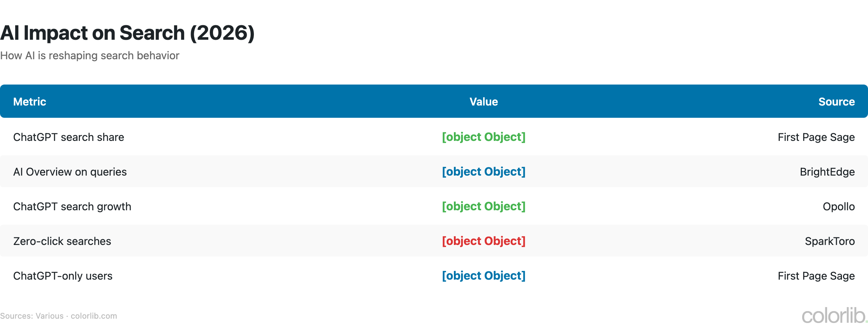Click the Metric column header
This screenshot has height=336, width=868.
coord(30,102)
